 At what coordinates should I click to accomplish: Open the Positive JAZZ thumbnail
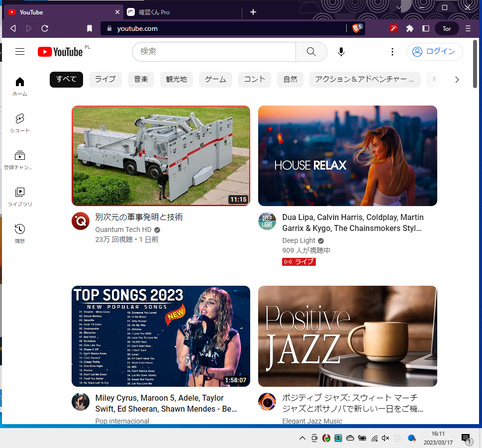(x=347, y=336)
